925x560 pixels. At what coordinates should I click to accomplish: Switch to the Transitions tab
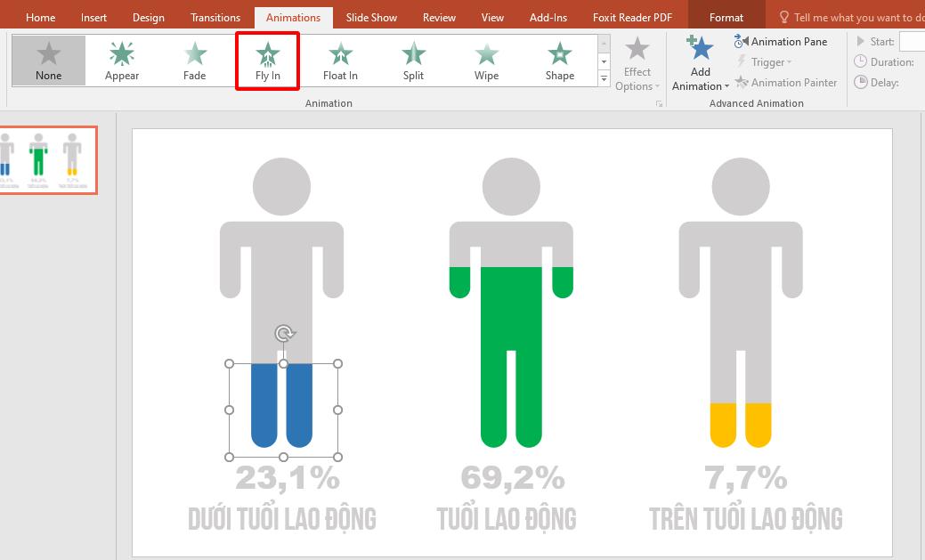pyautogui.click(x=214, y=16)
